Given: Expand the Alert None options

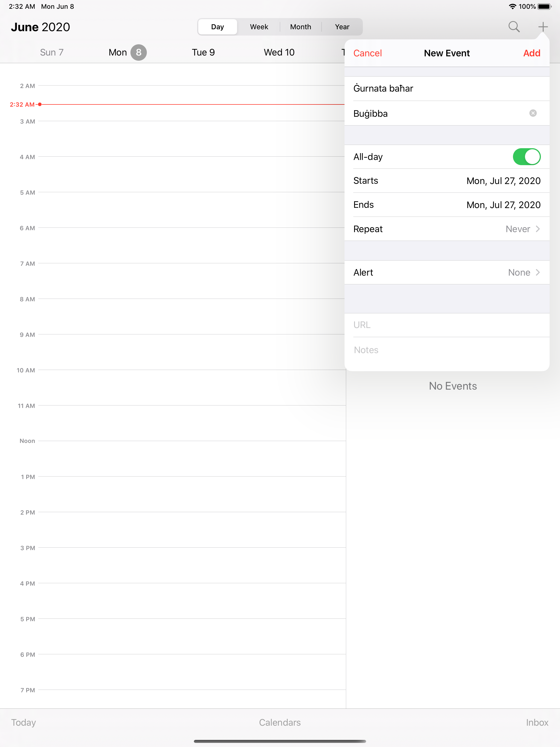Looking at the screenshot, I should tap(447, 273).
